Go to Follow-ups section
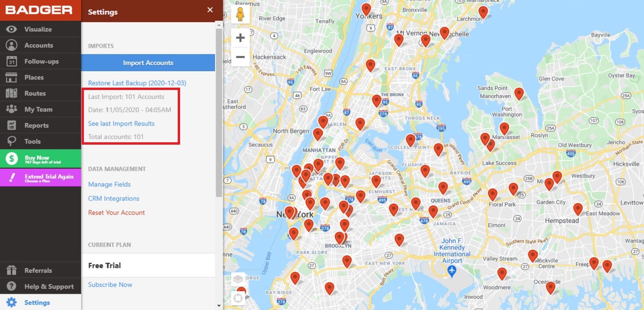The image size is (644, 310). (x=41, y=61)
